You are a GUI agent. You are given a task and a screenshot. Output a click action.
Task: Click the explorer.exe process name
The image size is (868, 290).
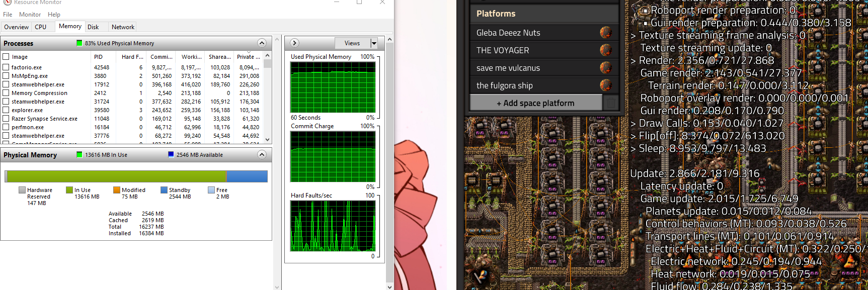tap(27, 110)
